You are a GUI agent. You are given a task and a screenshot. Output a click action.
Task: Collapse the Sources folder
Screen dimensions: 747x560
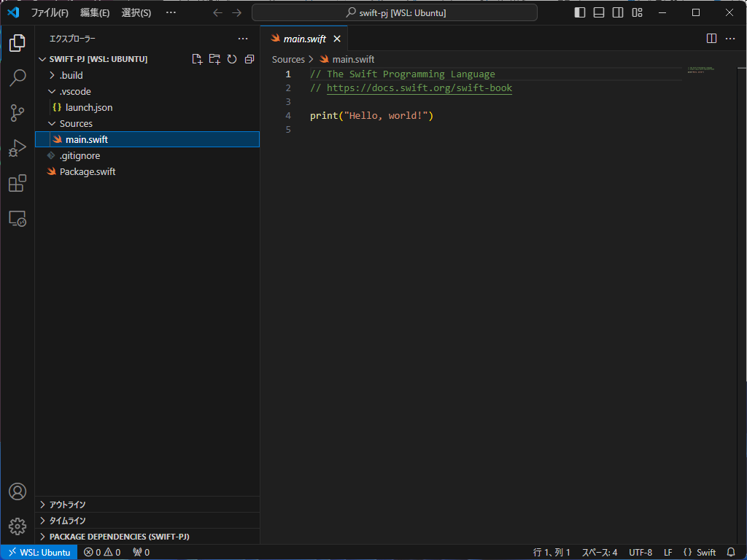point(76,123)
